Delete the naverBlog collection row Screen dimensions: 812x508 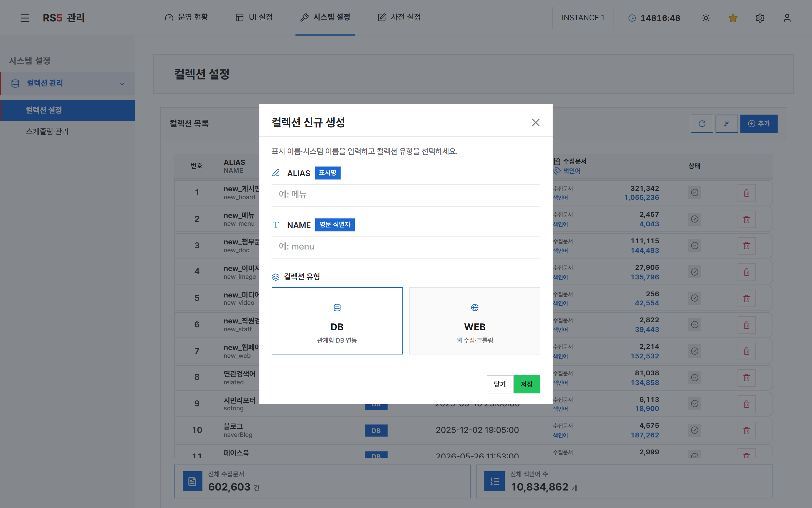click(746, 430)
